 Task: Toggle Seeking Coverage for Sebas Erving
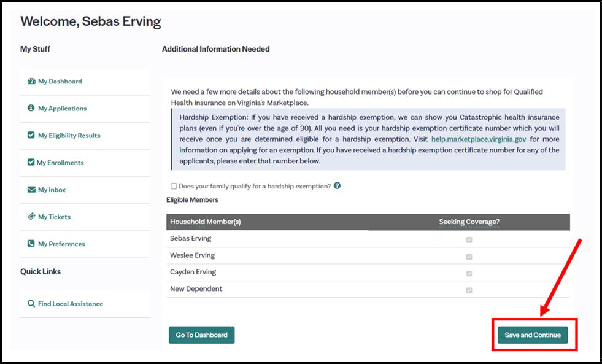[x=469, y=240]
